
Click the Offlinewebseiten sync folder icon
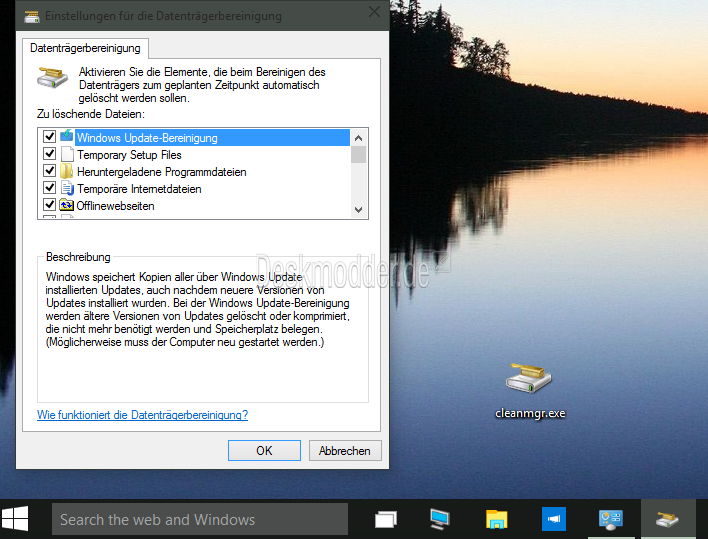coord(66,205)
